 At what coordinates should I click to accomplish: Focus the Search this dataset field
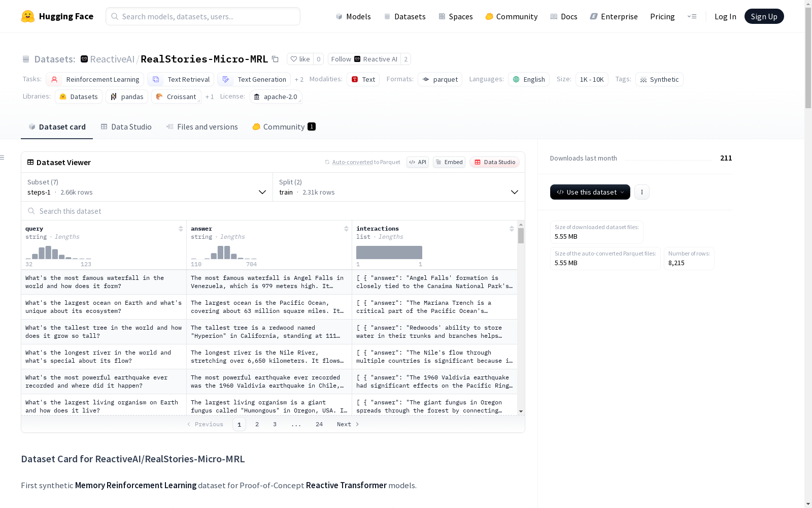click(x=273, y=211)
